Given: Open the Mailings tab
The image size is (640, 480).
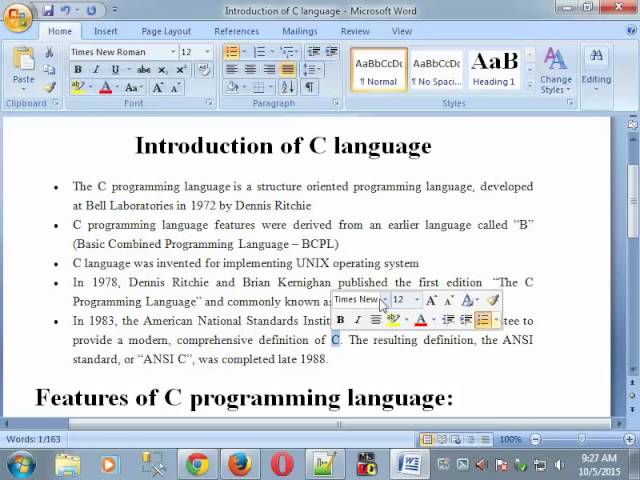Looking at the screenshot, I should 300,31.
